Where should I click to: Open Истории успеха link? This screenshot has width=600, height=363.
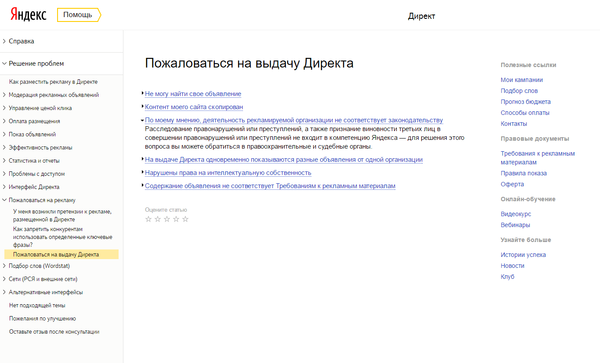click(523, 255)
